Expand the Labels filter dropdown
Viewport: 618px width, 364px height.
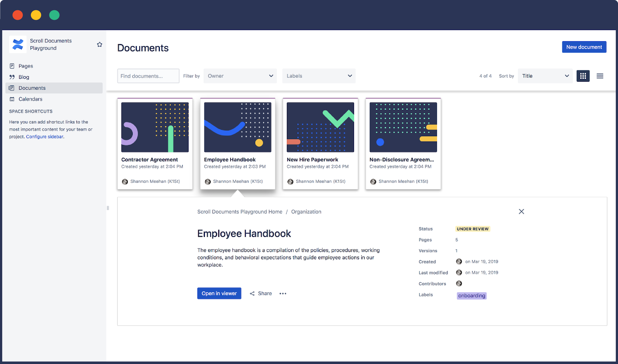pos(319,76)
